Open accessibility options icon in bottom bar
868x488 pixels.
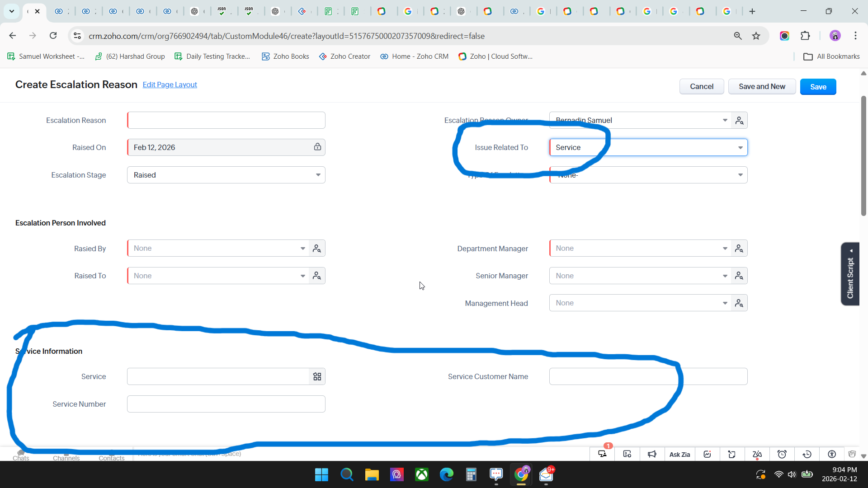[x=832, y=454]
